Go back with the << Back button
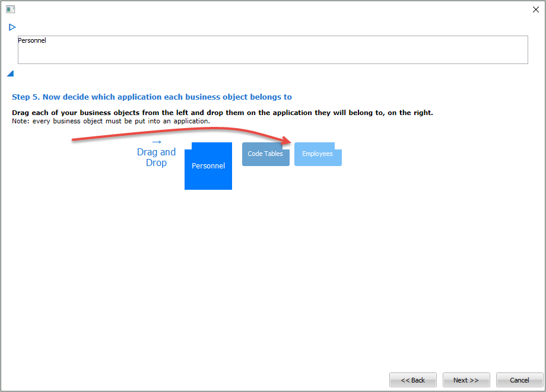Viewport: 546px width, 392px height. coord(412,380)
